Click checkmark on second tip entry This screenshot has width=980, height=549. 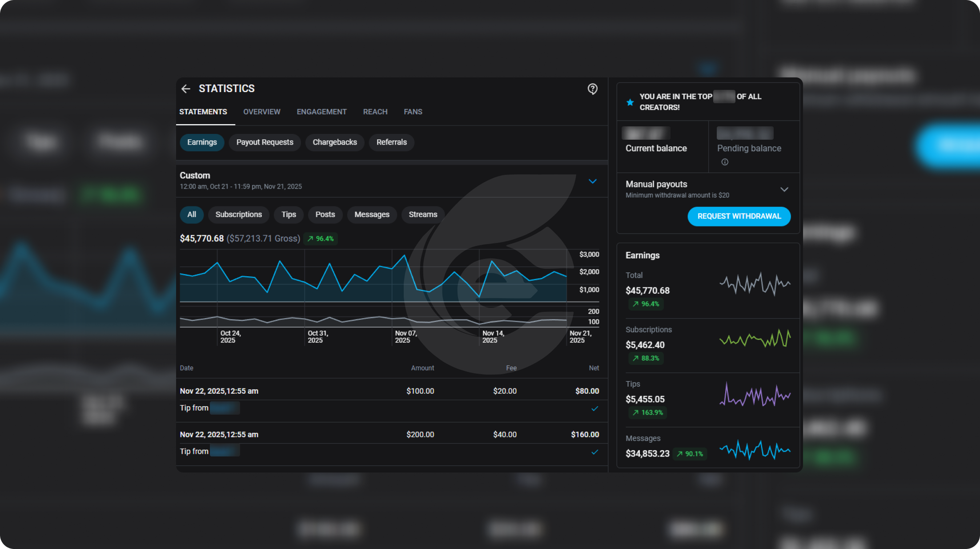click(594, 452)
